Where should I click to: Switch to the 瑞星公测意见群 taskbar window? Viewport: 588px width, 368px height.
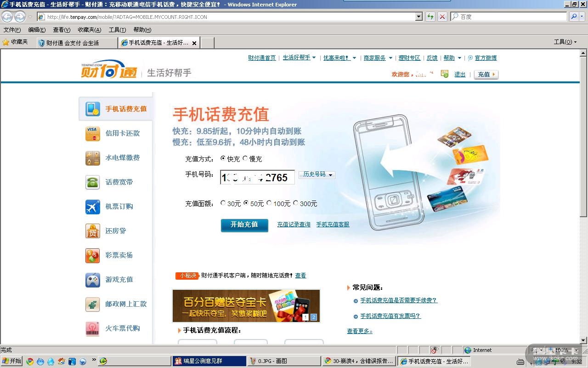point(209,361)
